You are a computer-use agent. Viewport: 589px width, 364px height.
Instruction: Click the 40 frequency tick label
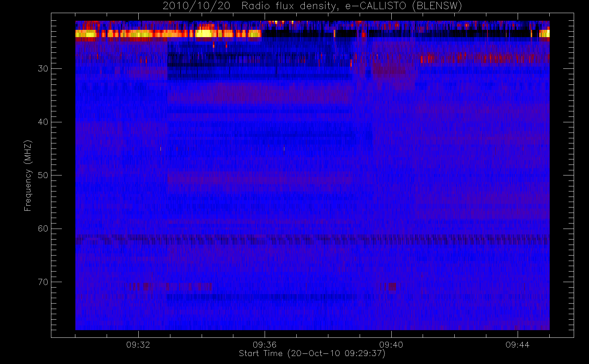coord(43,122)
